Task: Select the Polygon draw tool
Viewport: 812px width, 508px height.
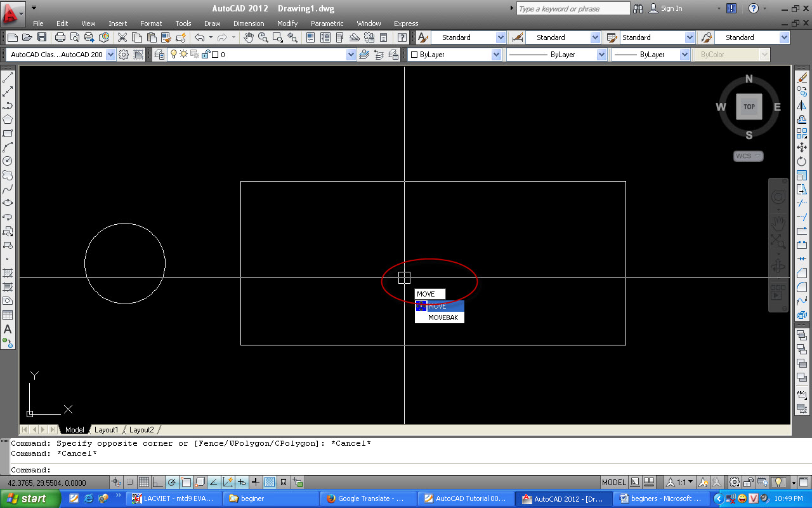Action: pos(8,119)
